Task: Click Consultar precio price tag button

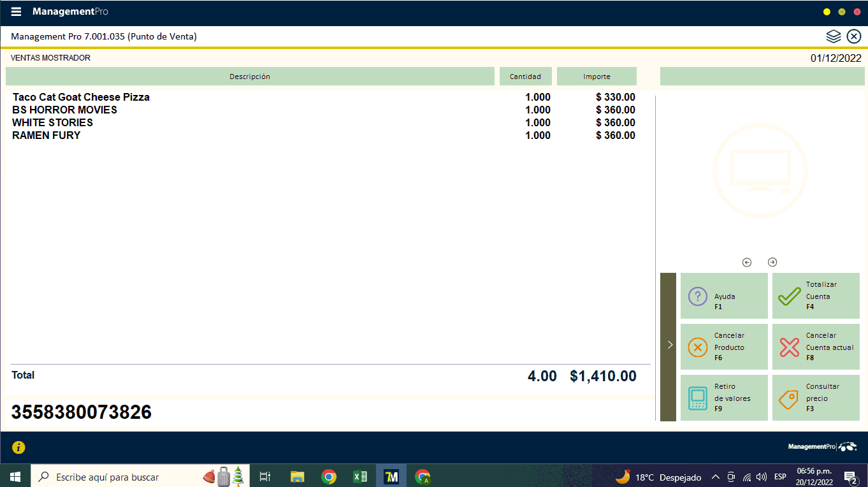Action: coord(816,398)
